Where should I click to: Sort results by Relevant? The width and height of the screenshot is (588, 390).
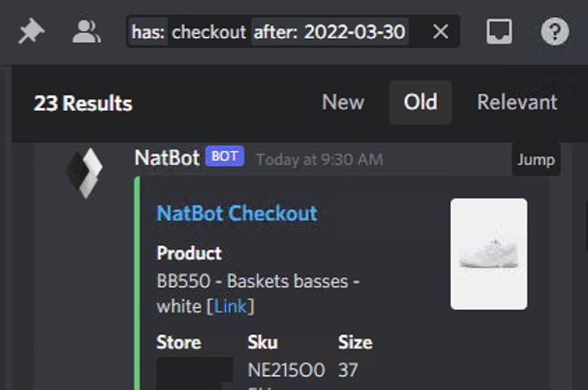pyautogui.click(x=517, y=102)
